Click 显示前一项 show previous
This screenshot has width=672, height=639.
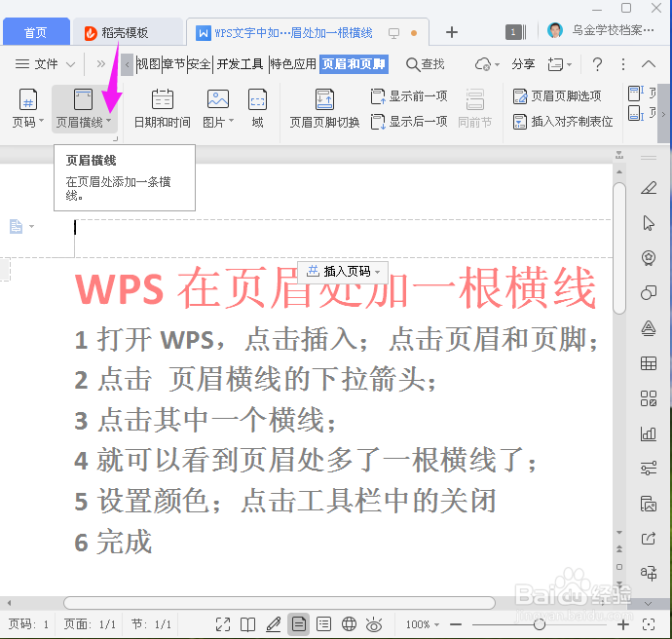pyautogui.click(x=409, y=96)
